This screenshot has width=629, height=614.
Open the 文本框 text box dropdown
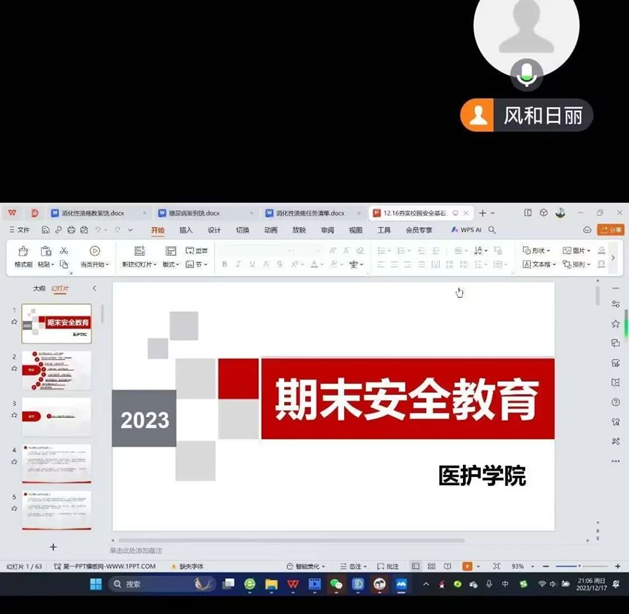pos(539,265)
